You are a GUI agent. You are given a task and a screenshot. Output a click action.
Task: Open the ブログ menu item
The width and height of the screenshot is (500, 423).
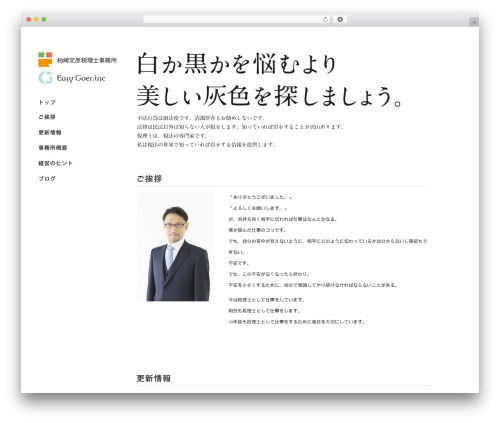click(x=47, y=178)
